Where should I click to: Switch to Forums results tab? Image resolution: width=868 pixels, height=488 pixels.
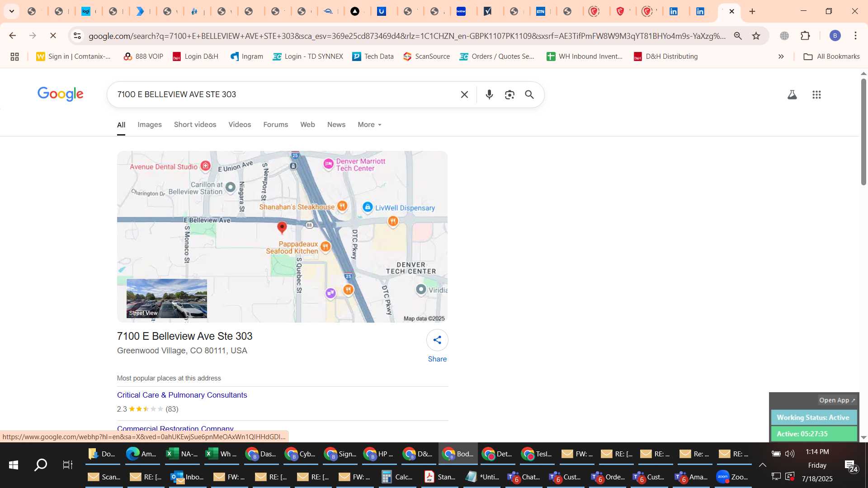click(275, 125)
